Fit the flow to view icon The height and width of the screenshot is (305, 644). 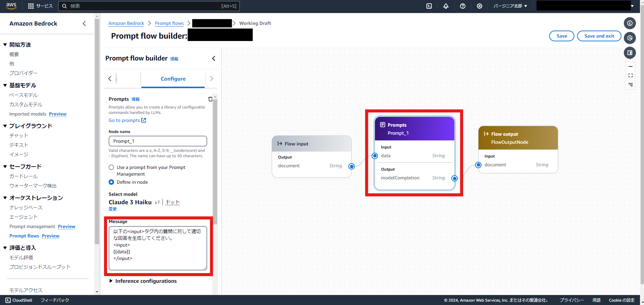tap(631, 76)
